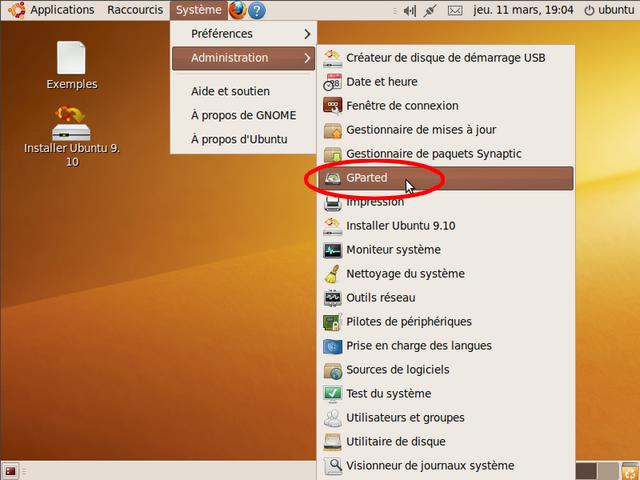Screen dimensions: 640x480
Task: Click the Visionneur de journaux magnifier icon
Action: click(333, 466)
